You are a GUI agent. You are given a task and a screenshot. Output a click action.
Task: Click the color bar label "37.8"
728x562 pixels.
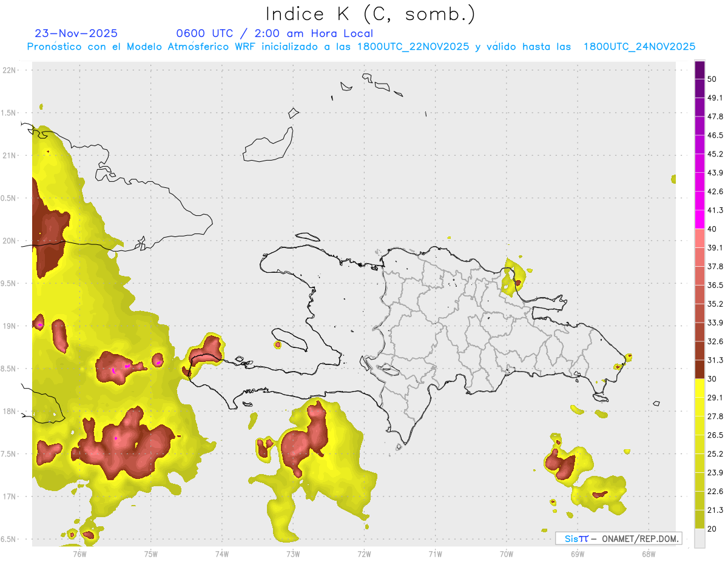click(716, 266)
